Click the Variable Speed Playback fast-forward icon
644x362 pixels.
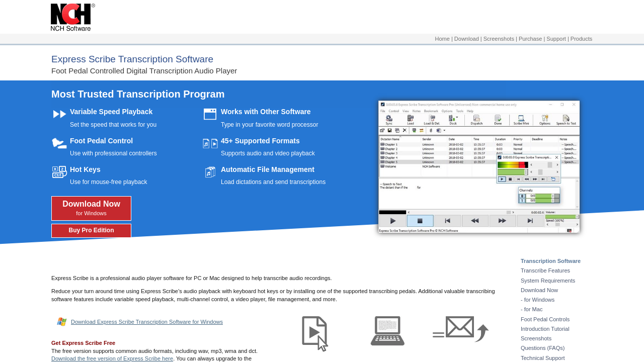point(59,114)
